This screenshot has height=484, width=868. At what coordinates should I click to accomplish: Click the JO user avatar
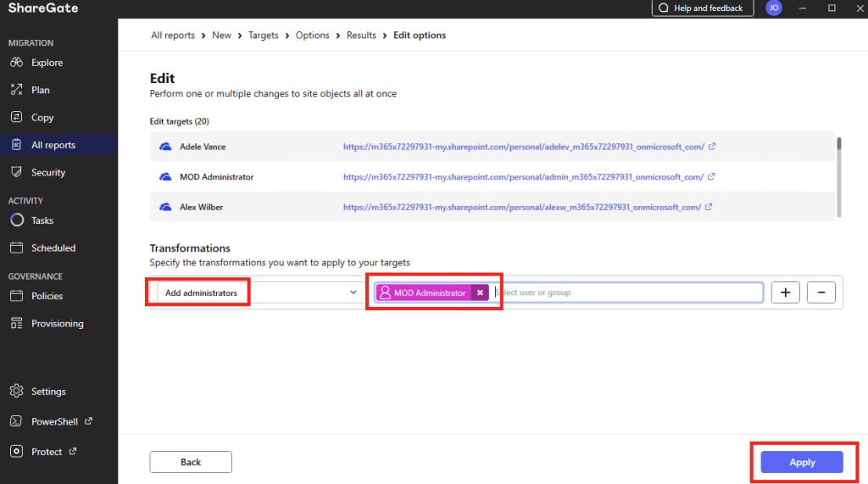click(773, 8)
